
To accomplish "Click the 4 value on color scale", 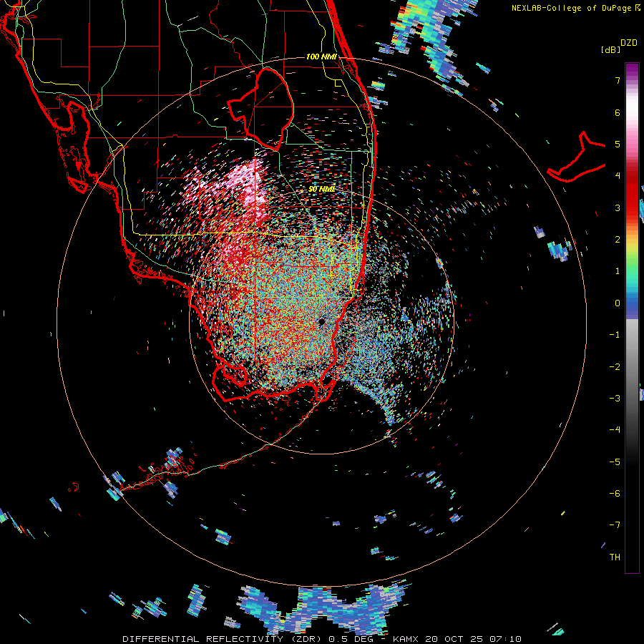I will (x=618, y=176).
